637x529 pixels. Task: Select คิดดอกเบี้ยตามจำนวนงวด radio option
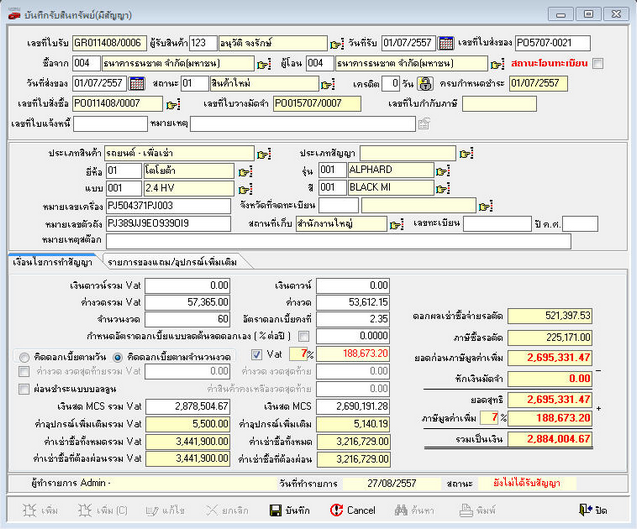click(x=118, y=358)
